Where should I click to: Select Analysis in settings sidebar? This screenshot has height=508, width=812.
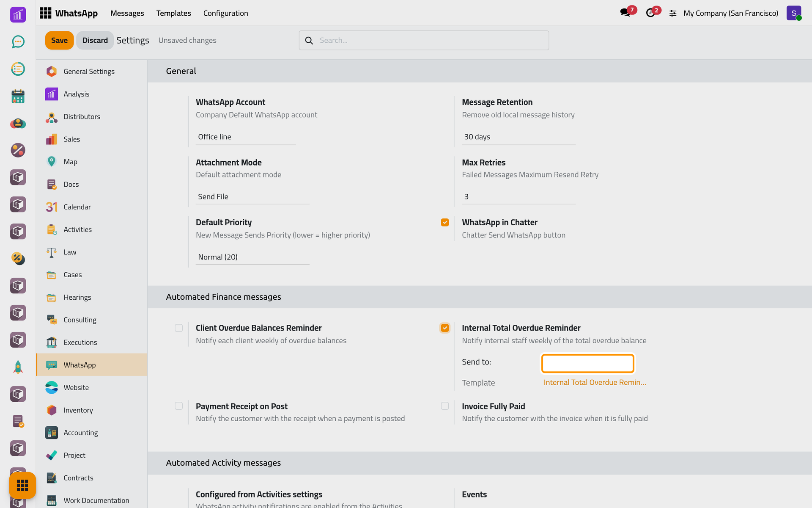pyautogui.click(x=92, y=94)
